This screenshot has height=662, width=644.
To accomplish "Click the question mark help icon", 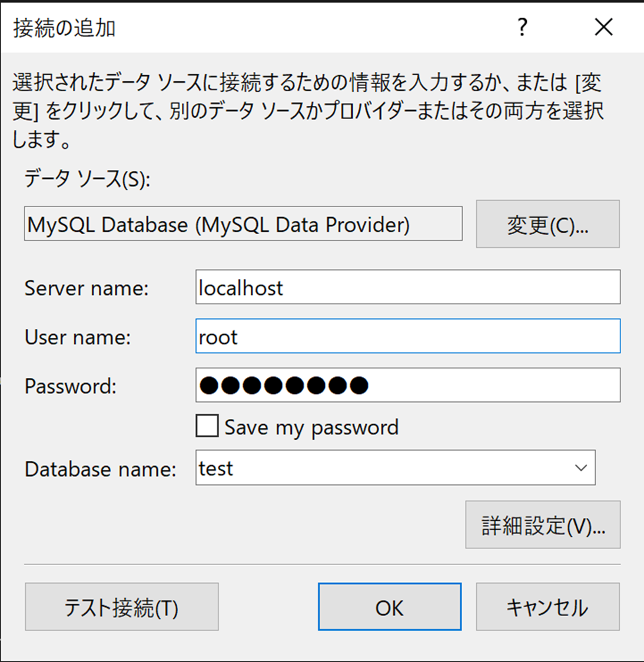I will (522, 28).
